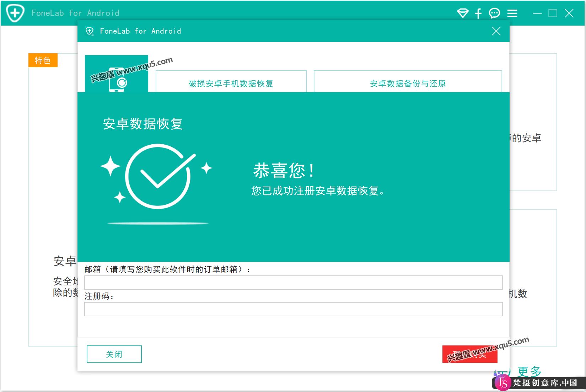Screen dimensions: 586x392
Task: Open the 更多 link at bottom right
Action: click(529, 371)
